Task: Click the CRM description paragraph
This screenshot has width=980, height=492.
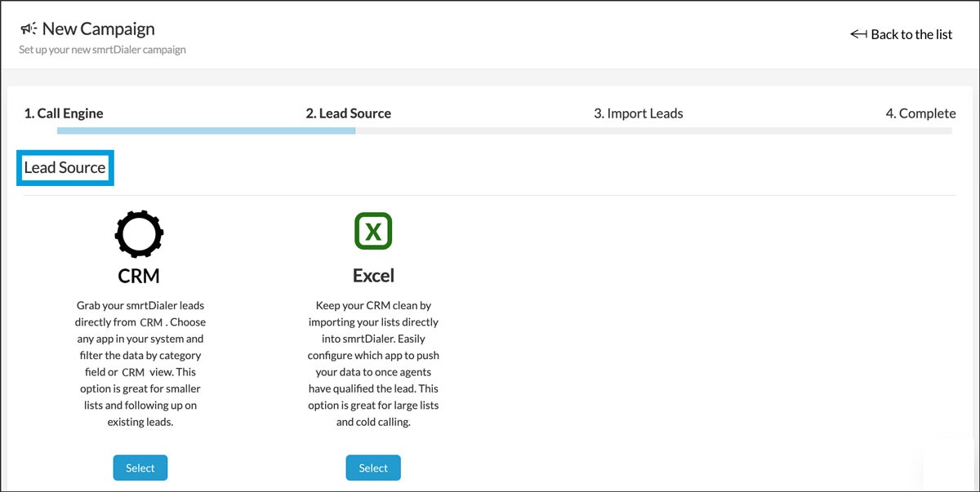Action: click(139, 363)
